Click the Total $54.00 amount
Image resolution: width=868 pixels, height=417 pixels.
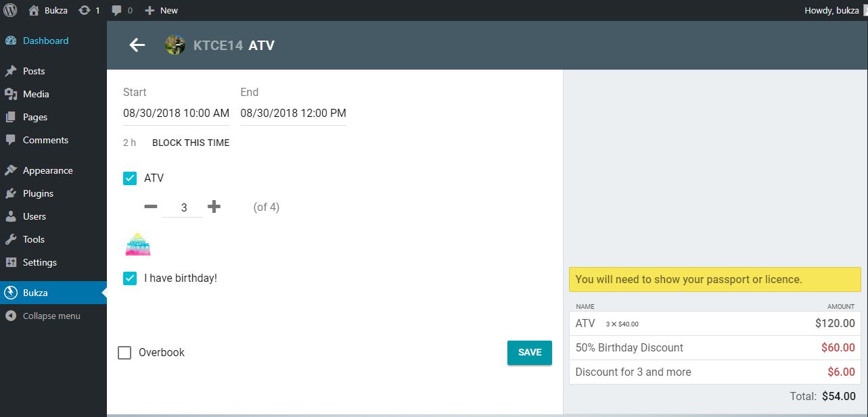pyautogui.click(x=839, y=397)
